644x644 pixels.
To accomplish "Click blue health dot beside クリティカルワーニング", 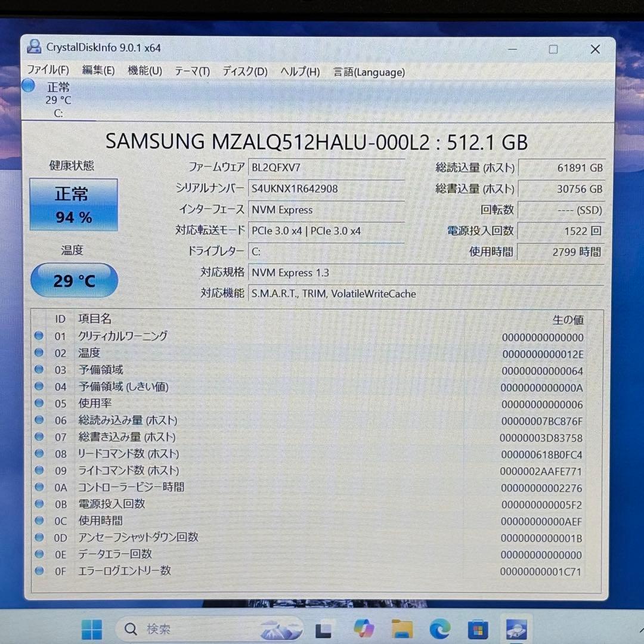I will 38,336.
